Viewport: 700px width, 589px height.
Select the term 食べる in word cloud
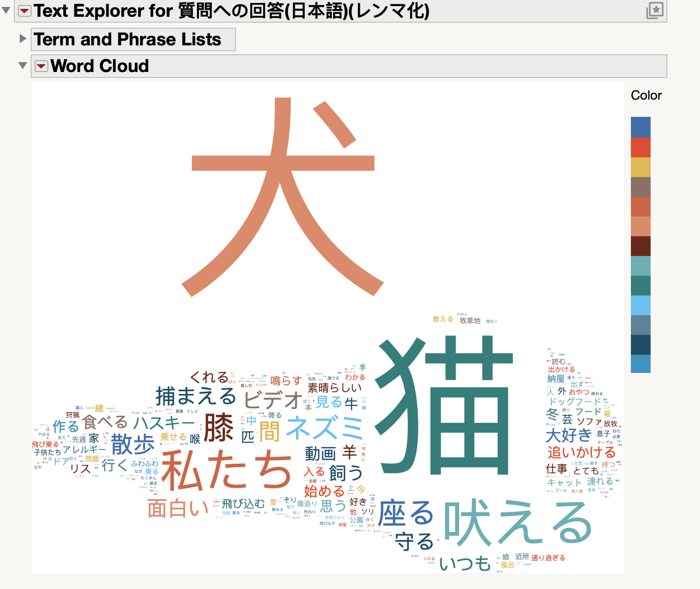[x=105, y=422]
